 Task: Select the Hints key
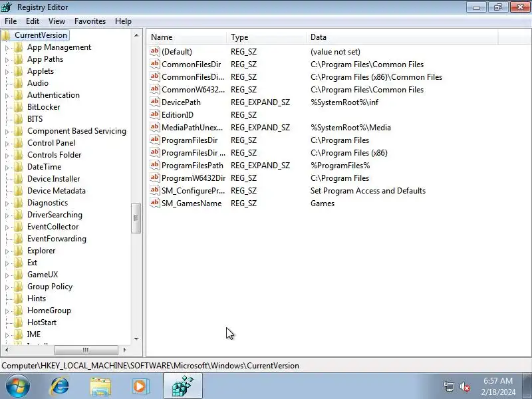(37, 299)
